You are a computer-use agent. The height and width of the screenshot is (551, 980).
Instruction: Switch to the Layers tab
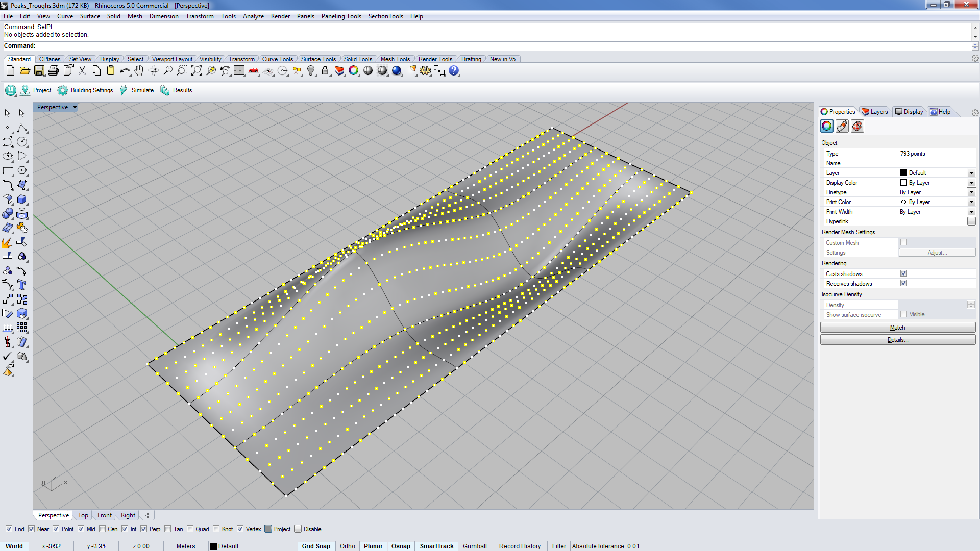[x=875, y=111]
